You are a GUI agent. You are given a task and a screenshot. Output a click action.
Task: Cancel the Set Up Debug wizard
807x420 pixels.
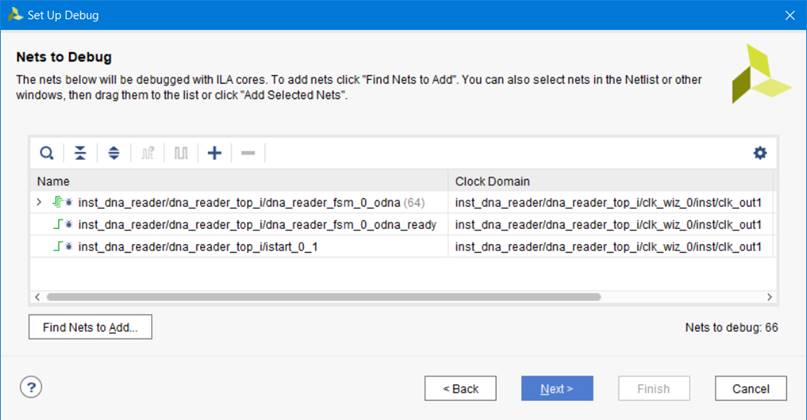(x=751, y=388)
